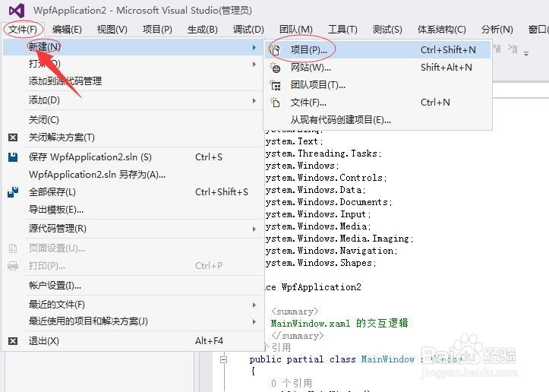
Task: Select 帐户设置(I)... menu entry
Action: [x=132, y=286]
